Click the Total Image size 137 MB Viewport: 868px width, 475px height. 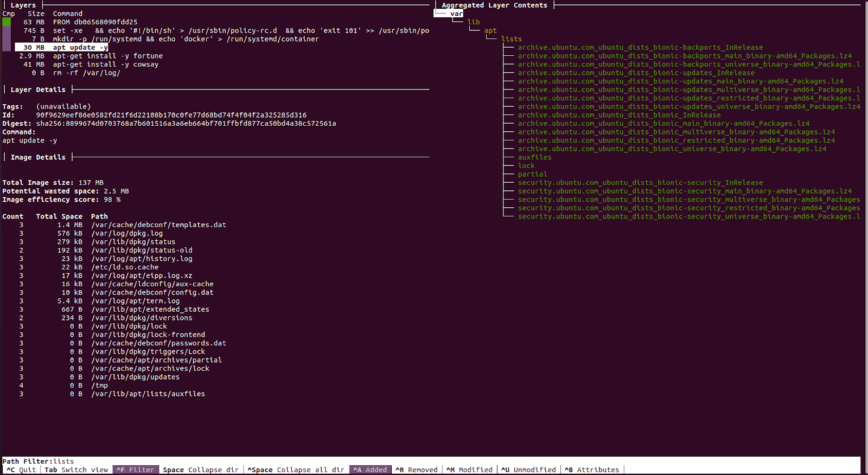(x=53, y=183)
